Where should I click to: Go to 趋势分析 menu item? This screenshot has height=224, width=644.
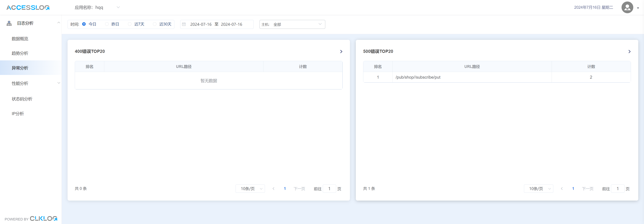(x=20, y=53)
